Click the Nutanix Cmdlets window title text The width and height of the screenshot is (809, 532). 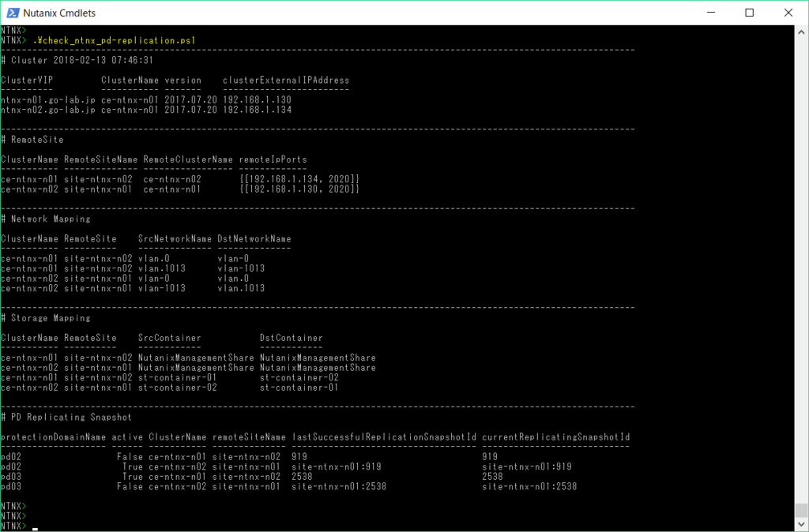coord(59,13)
